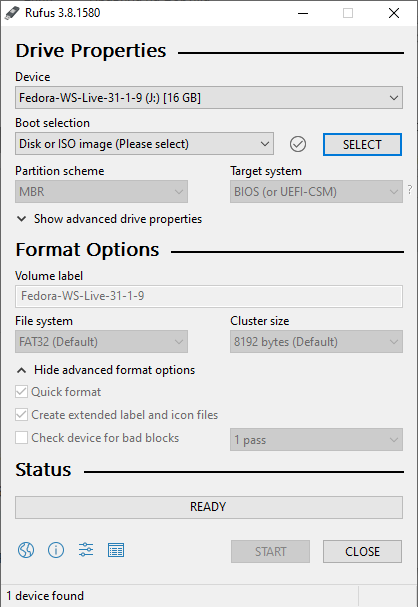Click the SELECT button

tap(362, 145)
